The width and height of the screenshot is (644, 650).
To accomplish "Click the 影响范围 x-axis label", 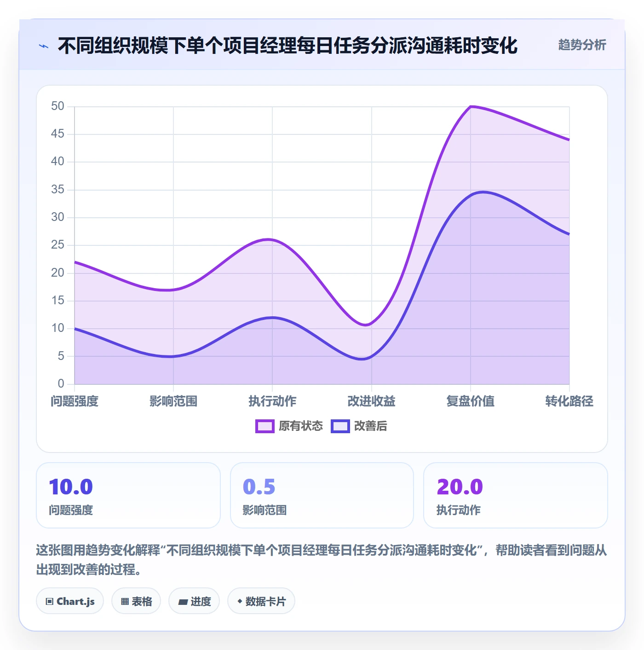I will (173, 401).
